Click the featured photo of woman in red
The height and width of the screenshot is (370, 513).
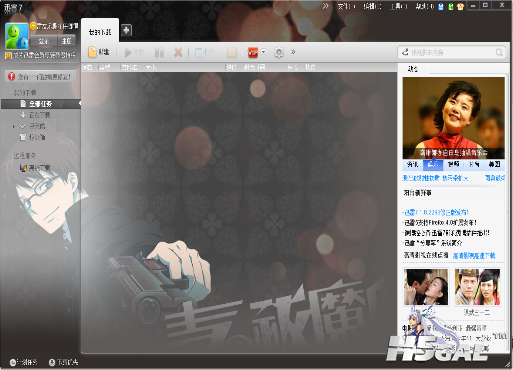[454, 118]
